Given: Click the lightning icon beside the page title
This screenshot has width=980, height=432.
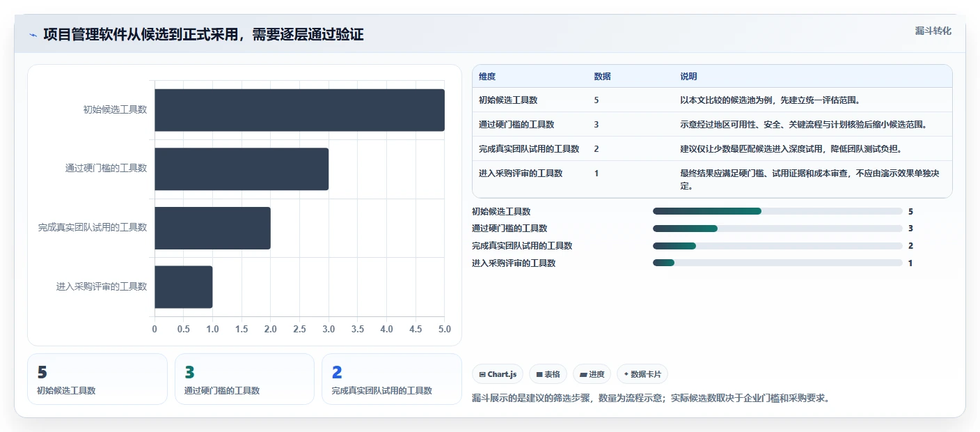Looking at the screenshot, I should click(33, 35).
